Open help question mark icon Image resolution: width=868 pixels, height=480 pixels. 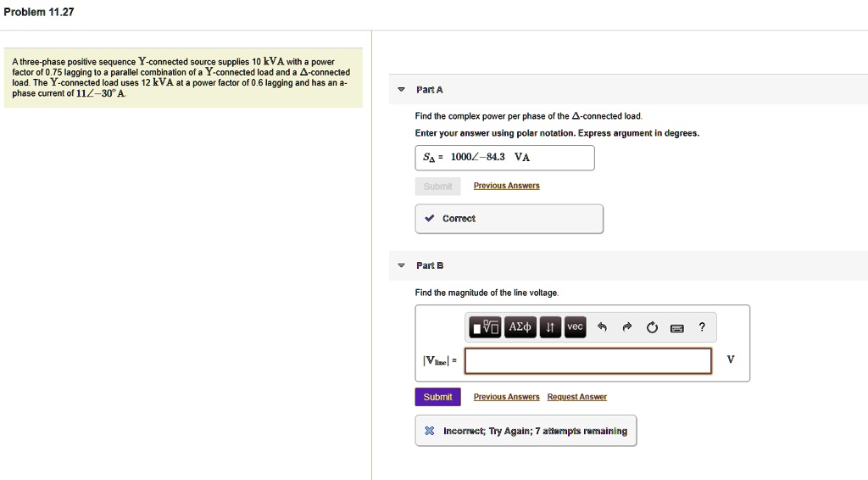pyautogui.click(x=702, y=327)
